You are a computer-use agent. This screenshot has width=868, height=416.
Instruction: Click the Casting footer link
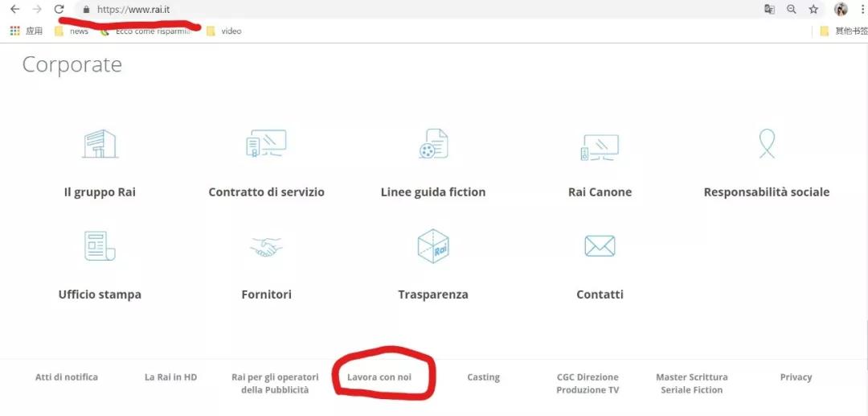[x=483, y=377]
